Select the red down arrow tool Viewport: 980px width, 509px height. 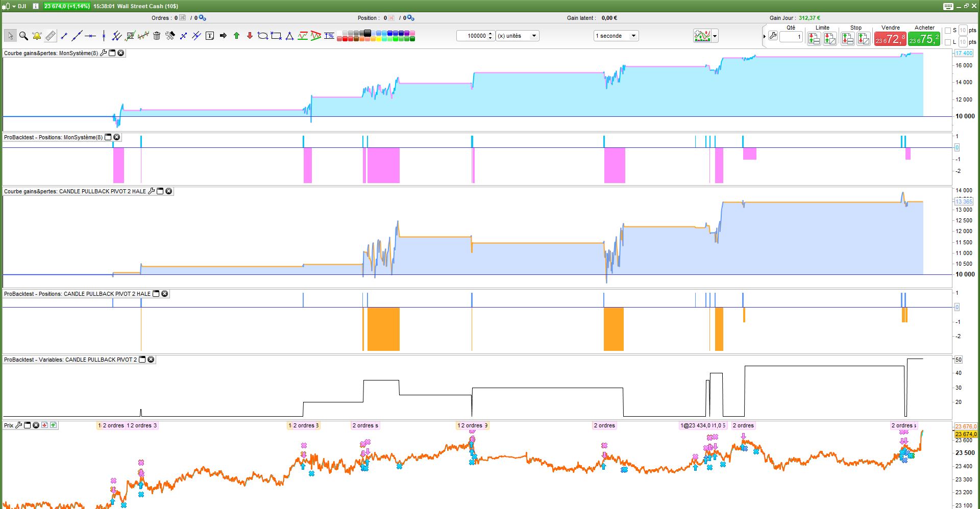pos(250,36)
